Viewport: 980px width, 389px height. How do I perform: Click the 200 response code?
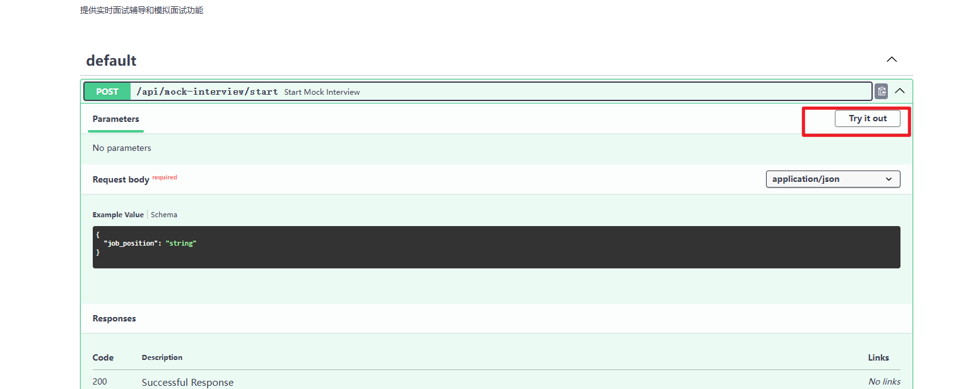click(x=100, y=382)
